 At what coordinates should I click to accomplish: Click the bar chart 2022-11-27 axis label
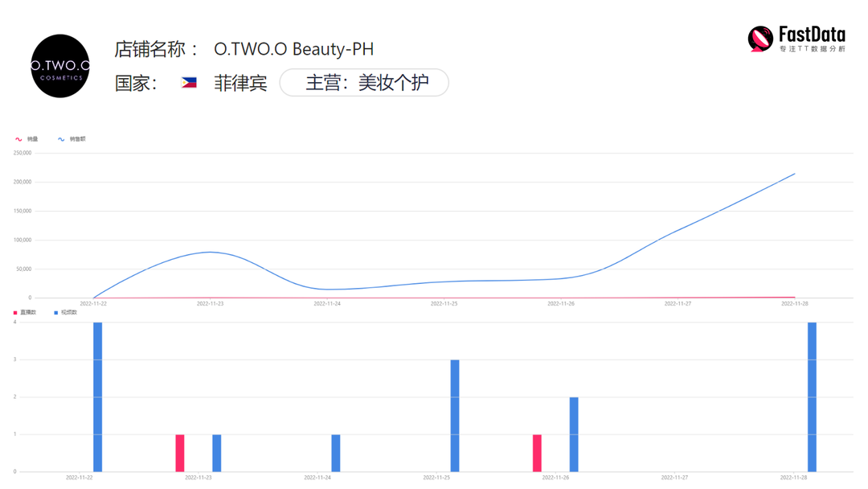pos(674,478)
